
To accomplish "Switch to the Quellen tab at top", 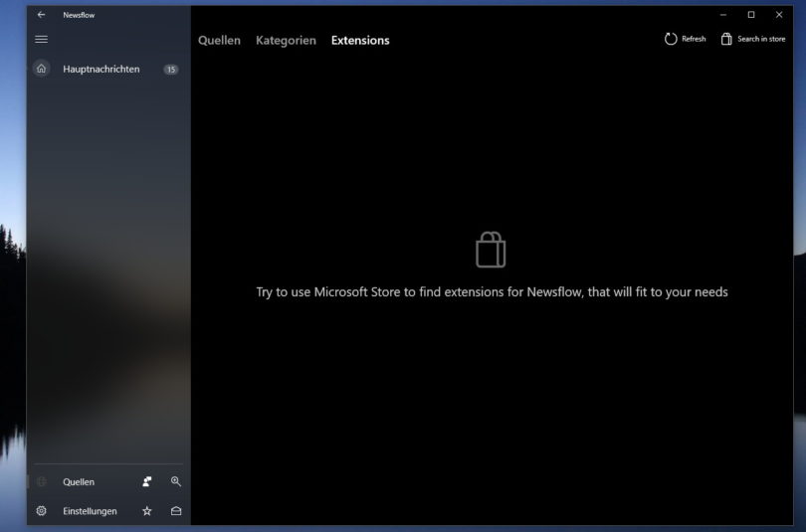I will 219,40.
